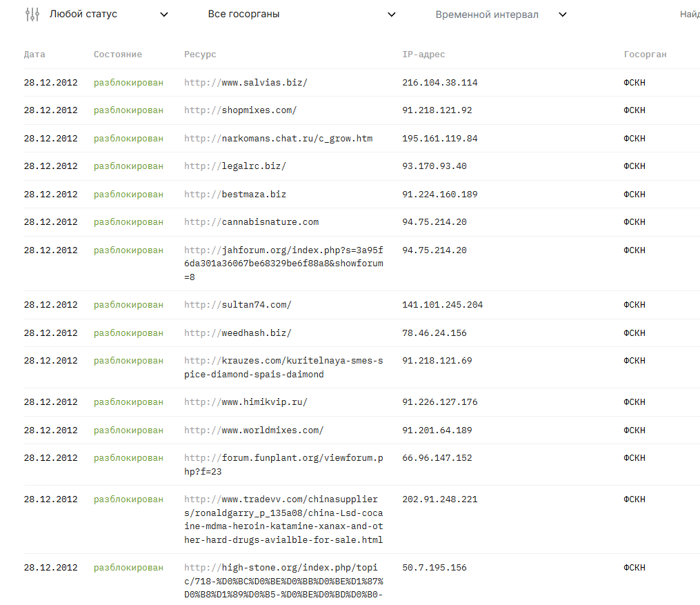Screen dimensions: 700x605
Task: Click разблокирован status in weedhash.biz row
Action: coord(128,333)
